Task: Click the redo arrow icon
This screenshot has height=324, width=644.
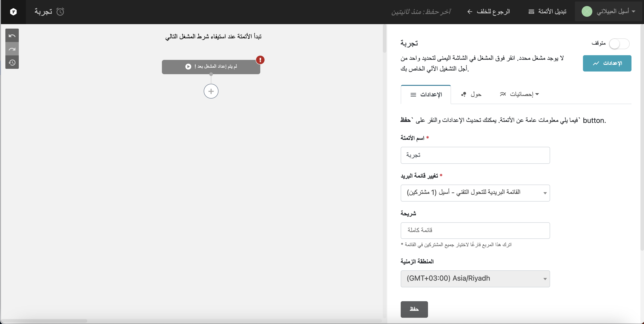Action: pyautogui.click(x=12, y=49)
